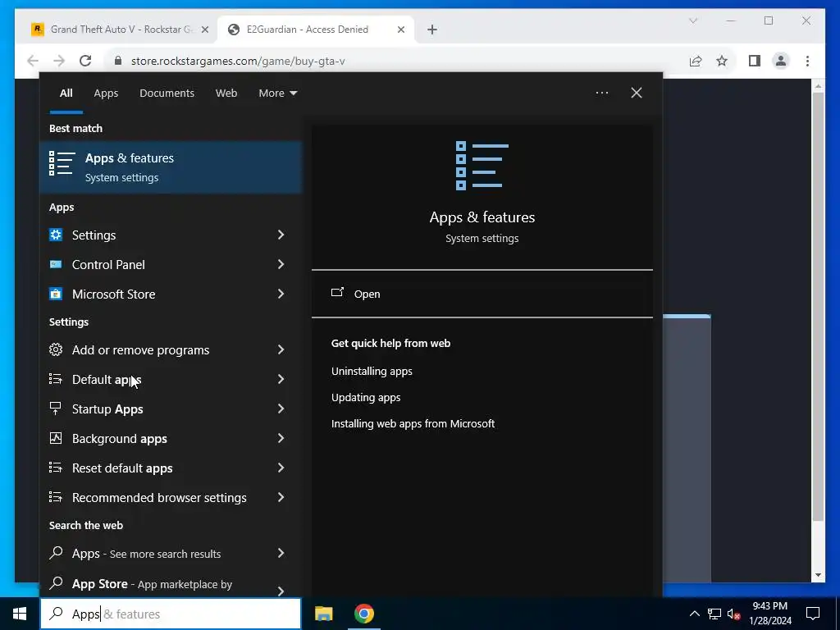Expand Add or remove programs arrow

click(281, 349)
